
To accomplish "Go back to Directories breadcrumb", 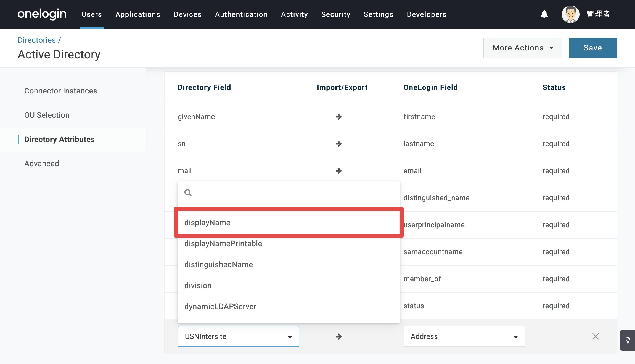I will click(x=37, y=40).
